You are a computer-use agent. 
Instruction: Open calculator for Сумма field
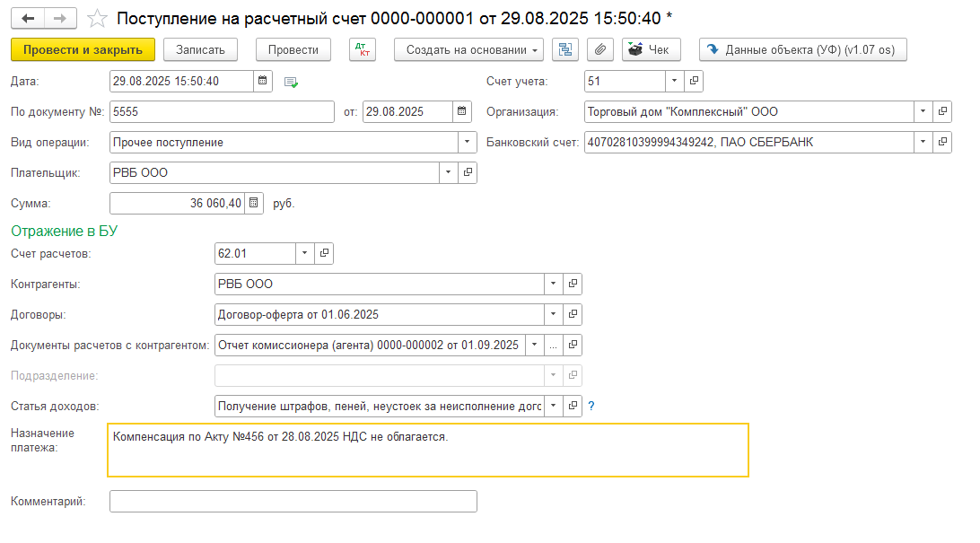pos(254,203)
